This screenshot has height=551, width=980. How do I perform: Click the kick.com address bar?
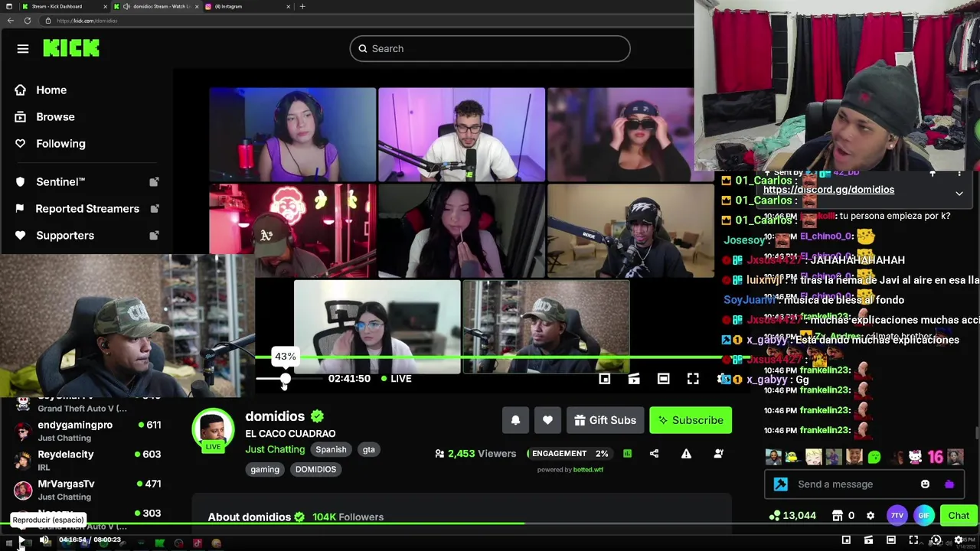tap(367, 21)
